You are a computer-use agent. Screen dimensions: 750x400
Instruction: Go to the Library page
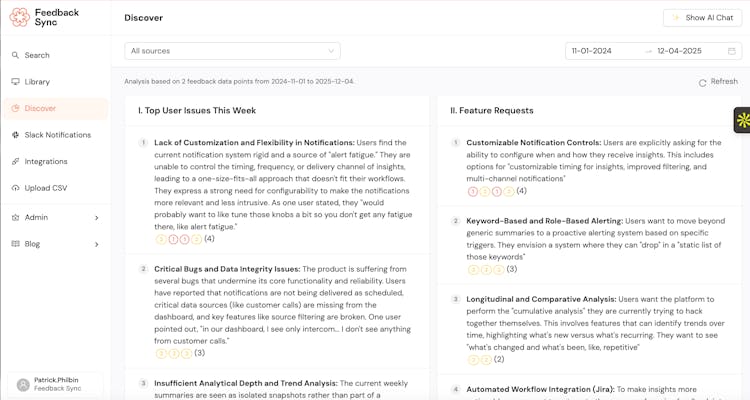37,82
